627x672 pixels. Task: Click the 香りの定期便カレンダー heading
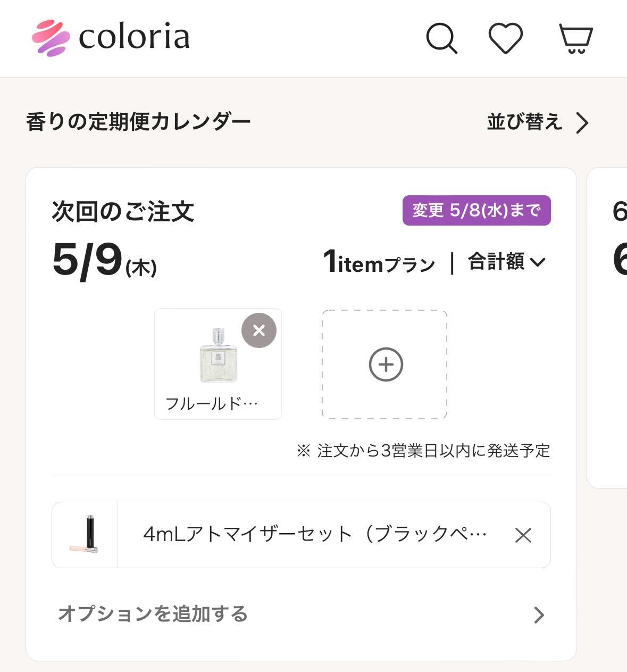pos(138,122)
